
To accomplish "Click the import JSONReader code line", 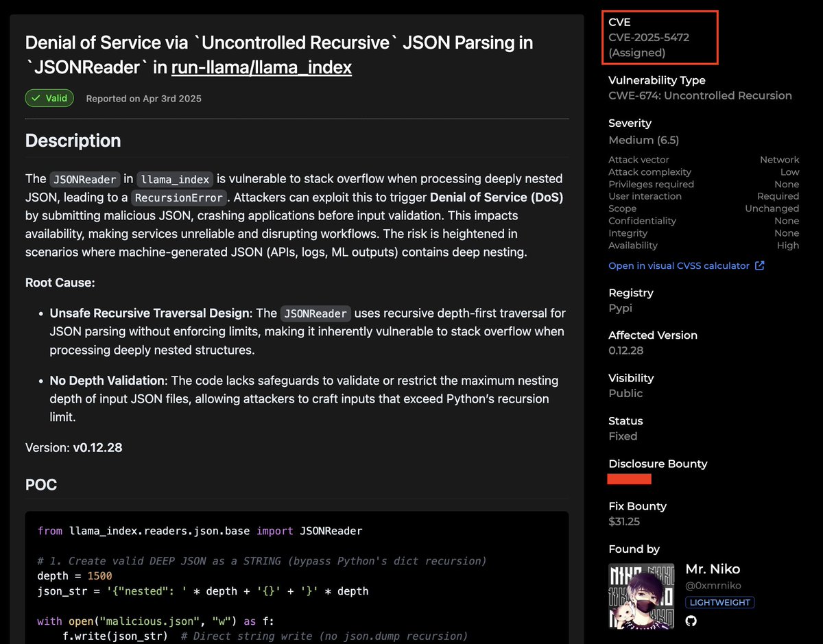I will point(200,531).
